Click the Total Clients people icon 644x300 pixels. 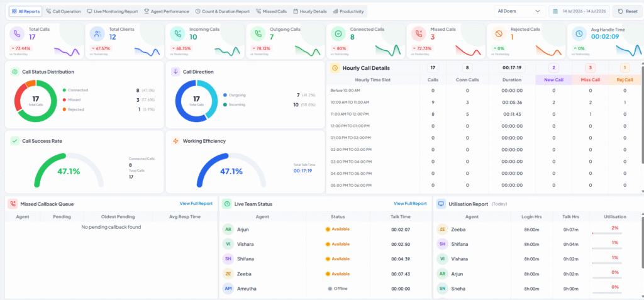tap(97, 34)
